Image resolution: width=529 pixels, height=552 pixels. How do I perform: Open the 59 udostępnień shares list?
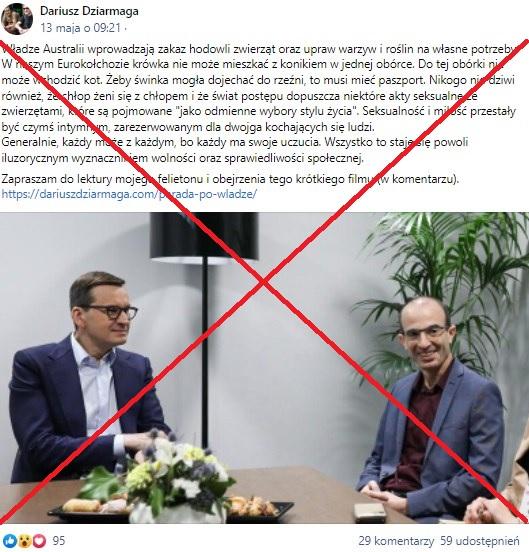click(480, 541)
